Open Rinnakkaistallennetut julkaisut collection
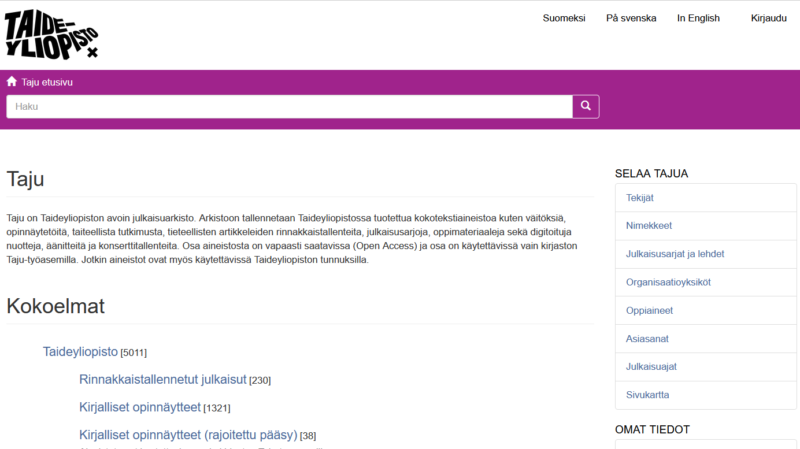The image size is (800, 449). tap(162, 379)
